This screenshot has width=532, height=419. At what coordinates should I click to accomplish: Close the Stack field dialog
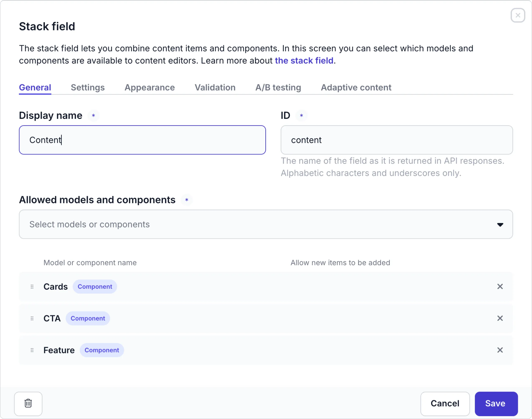click(x=518, y=15)
